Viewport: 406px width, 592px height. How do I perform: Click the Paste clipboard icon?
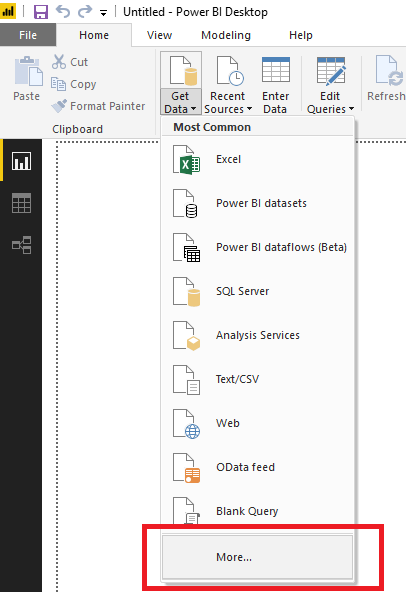click(28, 71)
